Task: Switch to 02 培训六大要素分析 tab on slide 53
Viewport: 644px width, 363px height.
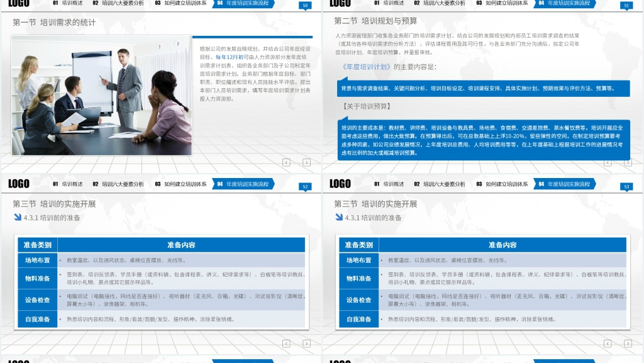Action: [x=439, y=184]
